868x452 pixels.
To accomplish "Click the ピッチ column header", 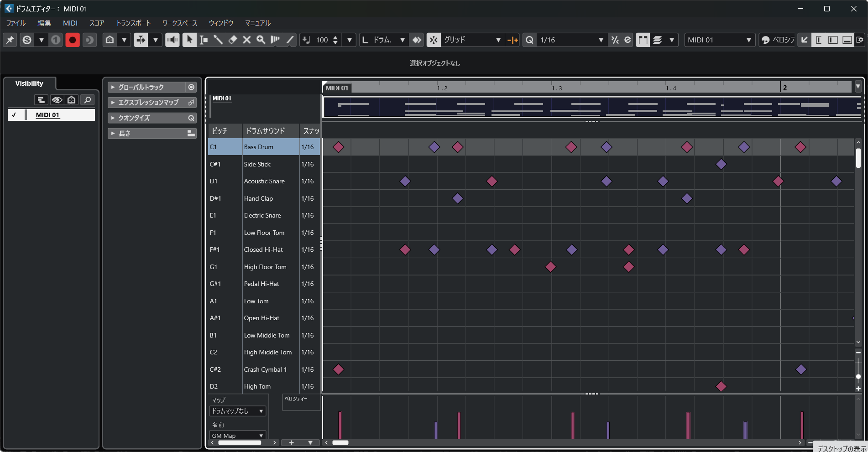I will tap(220, 131).
